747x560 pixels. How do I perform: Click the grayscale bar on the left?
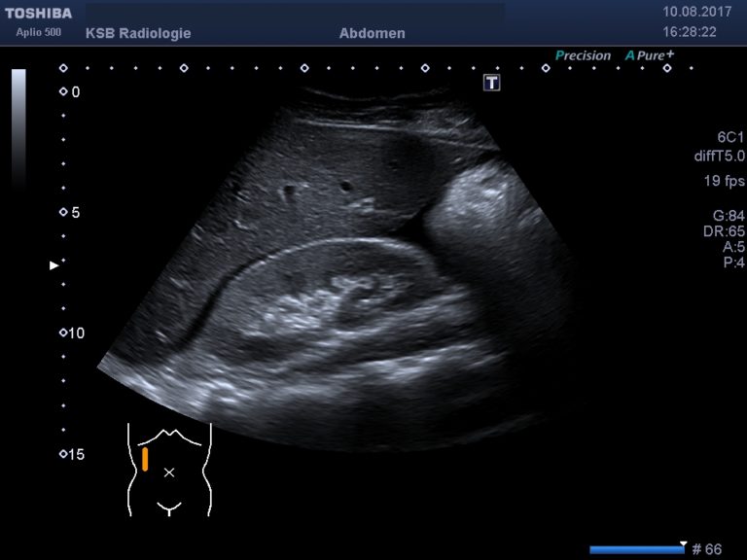(18, 126)
